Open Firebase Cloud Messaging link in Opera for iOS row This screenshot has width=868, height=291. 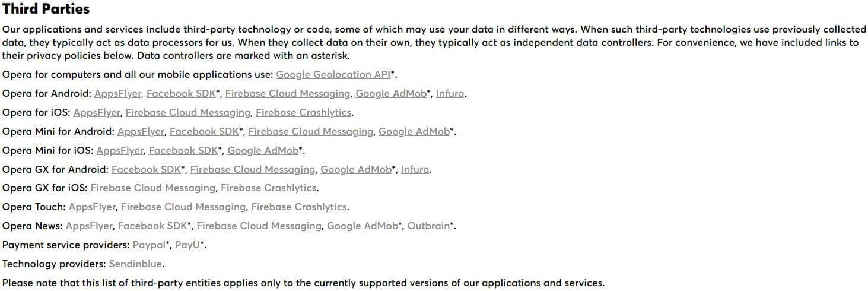click(x=188, y=112)
